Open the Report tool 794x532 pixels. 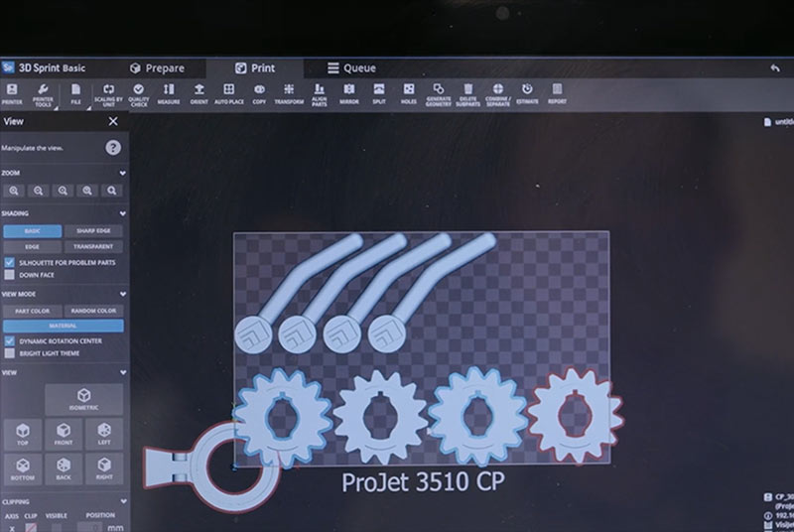pos(557,94)
